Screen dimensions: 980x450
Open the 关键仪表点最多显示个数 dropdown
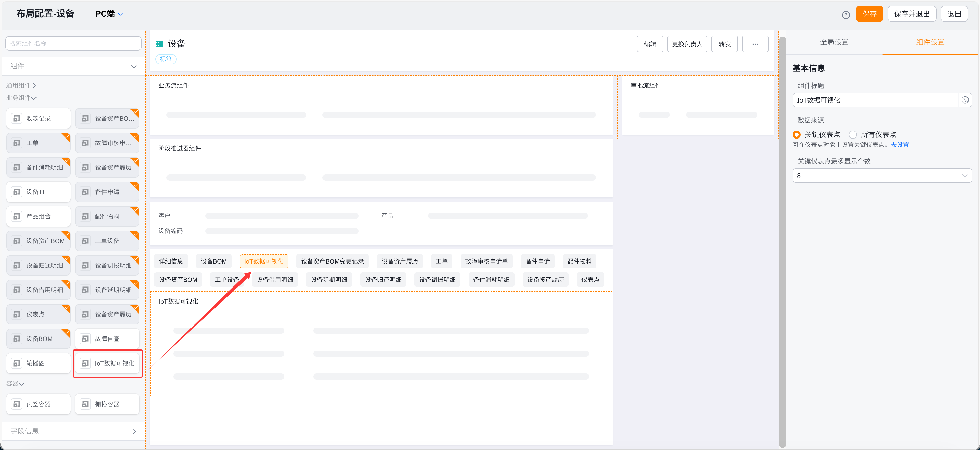882,176
